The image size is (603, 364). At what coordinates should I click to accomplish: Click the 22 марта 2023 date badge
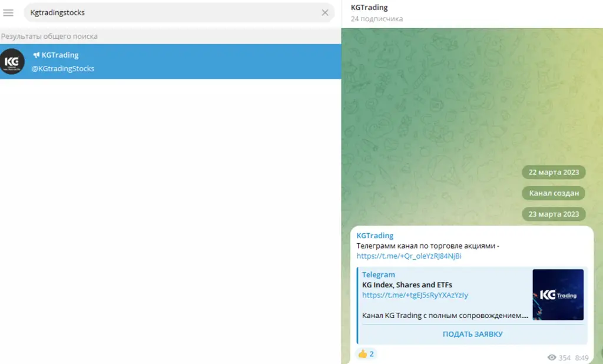554,173
